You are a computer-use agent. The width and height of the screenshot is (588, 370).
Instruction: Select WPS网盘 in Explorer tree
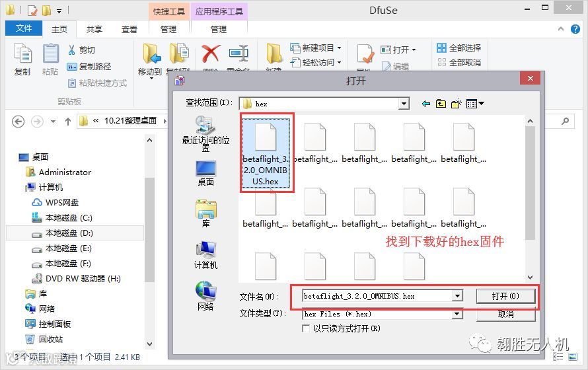point(55,202)
